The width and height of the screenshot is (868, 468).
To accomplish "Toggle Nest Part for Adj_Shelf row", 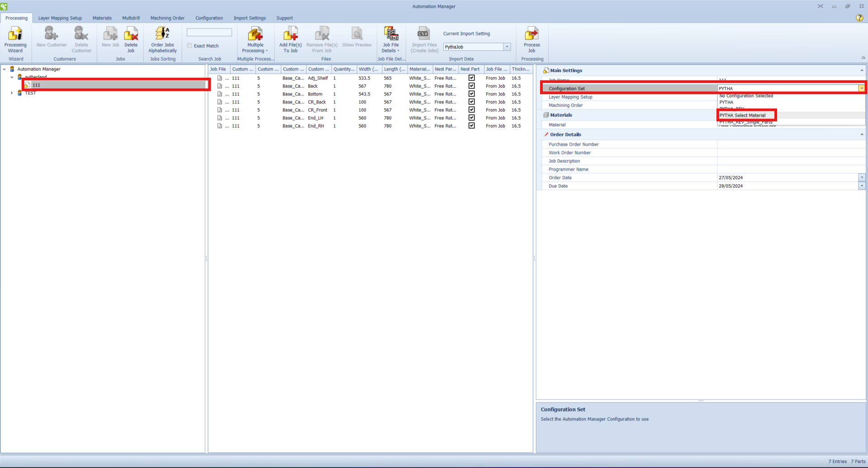I will click(471, 78).
